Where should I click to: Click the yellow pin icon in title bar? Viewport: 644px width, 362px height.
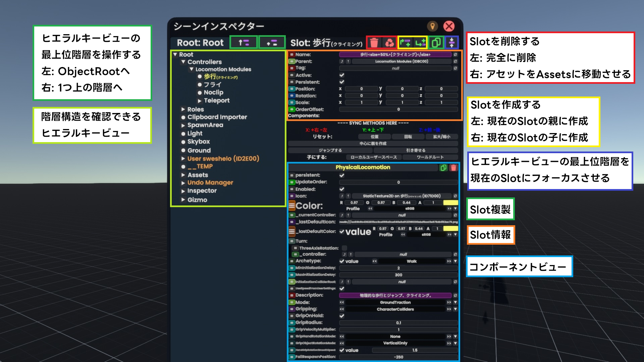click(x=432, y=26)
